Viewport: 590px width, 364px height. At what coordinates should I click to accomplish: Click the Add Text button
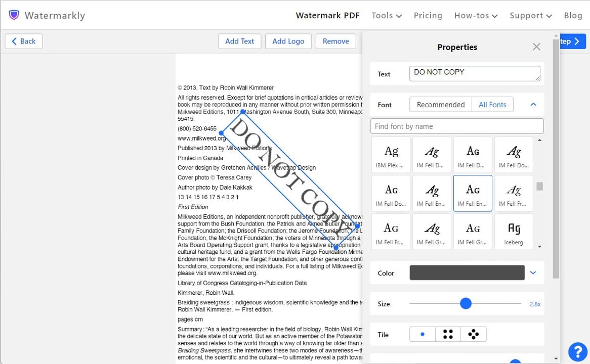coord(239,41)
